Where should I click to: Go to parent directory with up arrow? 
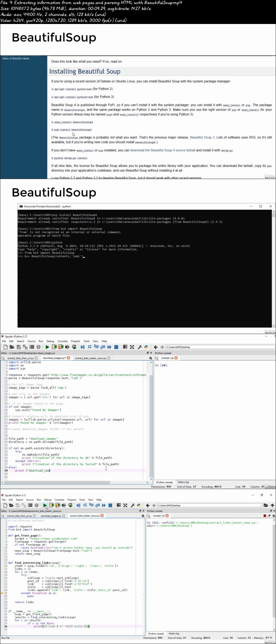(272, 505)
